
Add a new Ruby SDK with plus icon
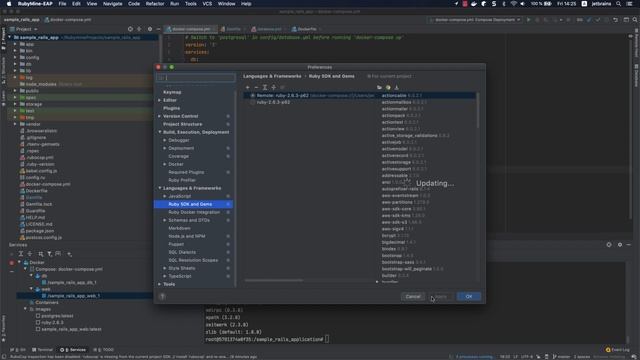click(x=247, y=87)
